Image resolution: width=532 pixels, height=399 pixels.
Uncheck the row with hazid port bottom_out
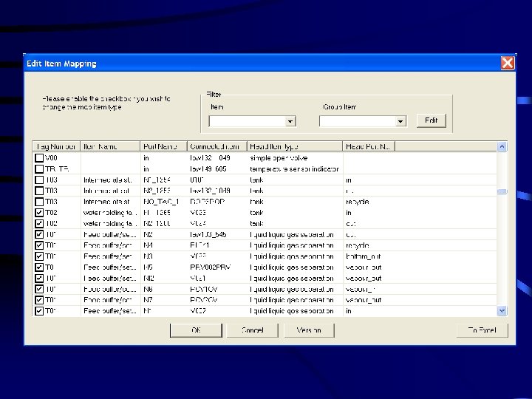point(39,256)
